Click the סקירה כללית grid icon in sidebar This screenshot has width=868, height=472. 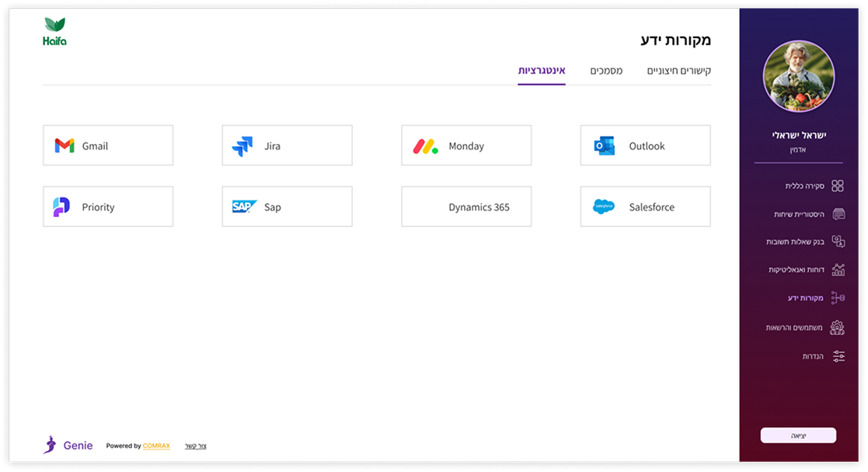pos(838,186)
